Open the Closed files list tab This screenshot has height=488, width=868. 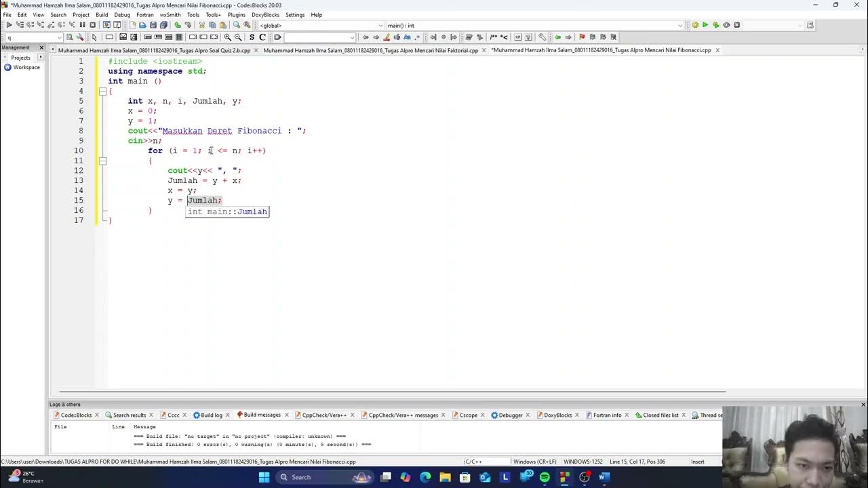pyautogui.click(x=660, y=415)
